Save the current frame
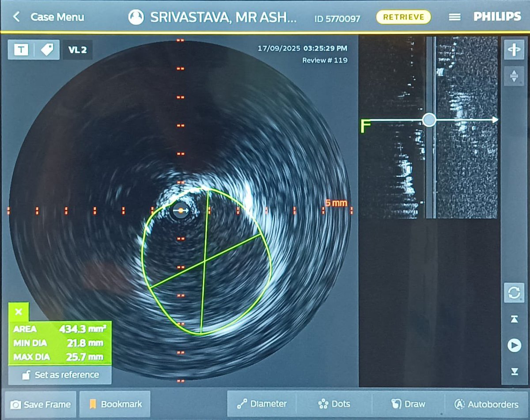 tap(41, 405)
